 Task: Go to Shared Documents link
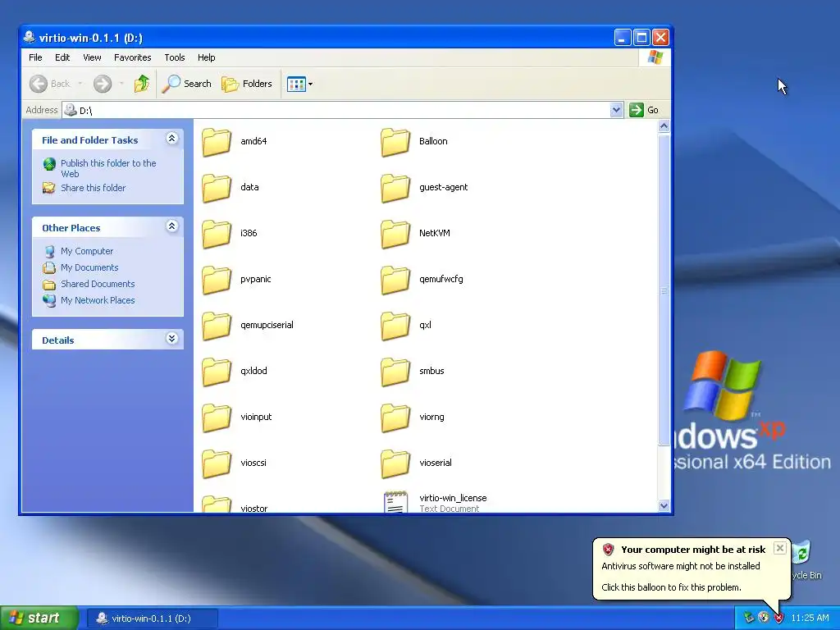coord(98,284)
